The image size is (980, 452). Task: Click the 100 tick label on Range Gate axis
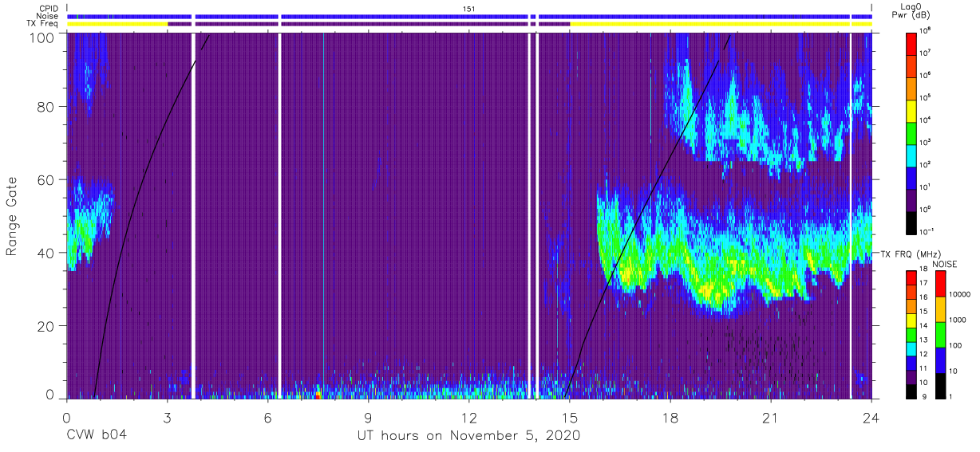pyautogui.click(x=41, y=37)
